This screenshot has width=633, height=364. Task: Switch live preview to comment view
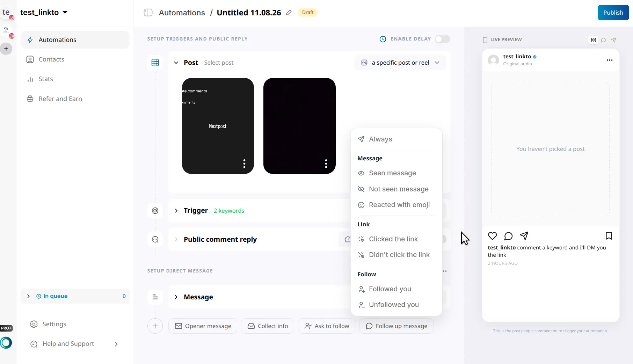click(603, 40)
